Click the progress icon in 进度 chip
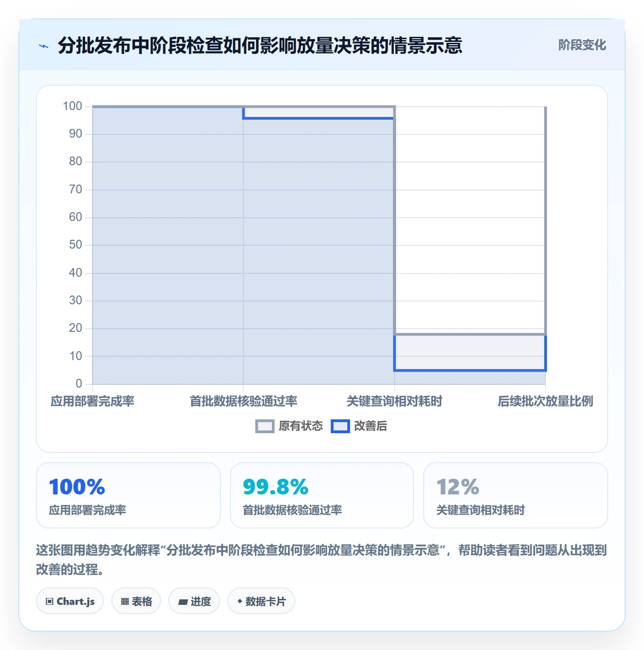The image size is (644, 650). coord(183,602)
